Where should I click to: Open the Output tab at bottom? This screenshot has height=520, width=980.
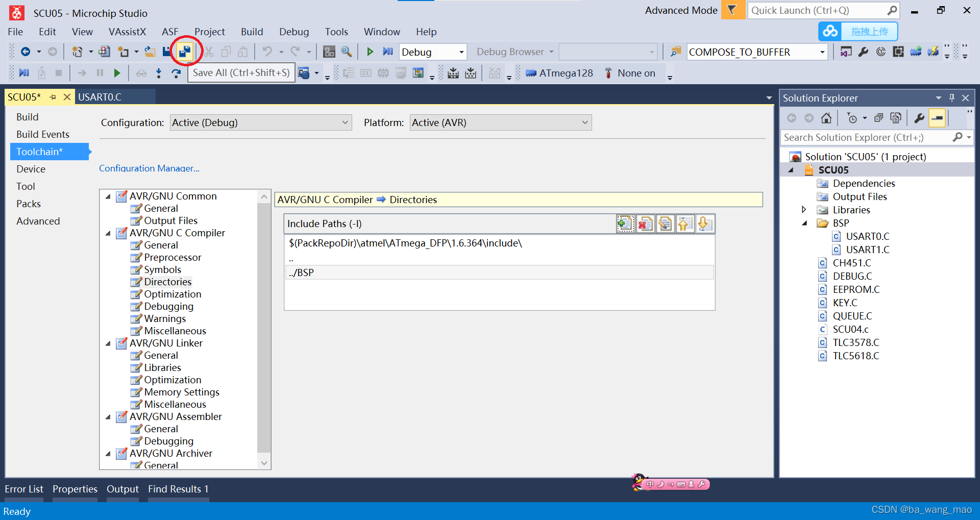coord(122,489)
